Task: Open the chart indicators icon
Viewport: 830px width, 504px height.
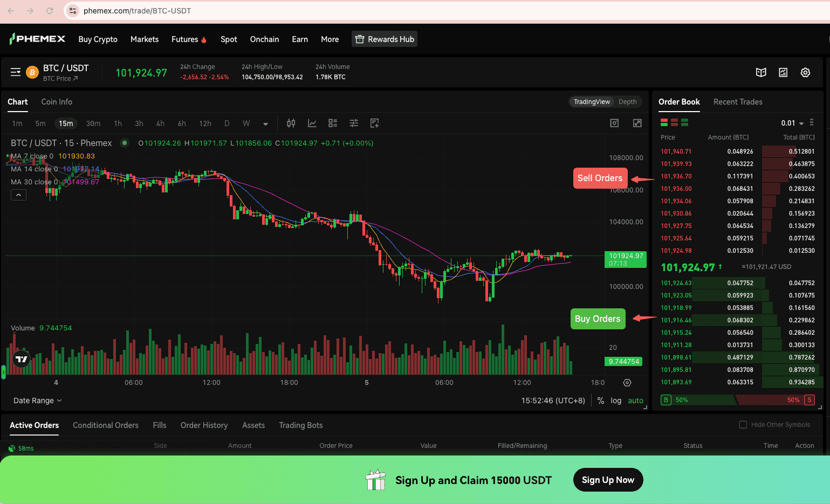Action: click(312, 123)
